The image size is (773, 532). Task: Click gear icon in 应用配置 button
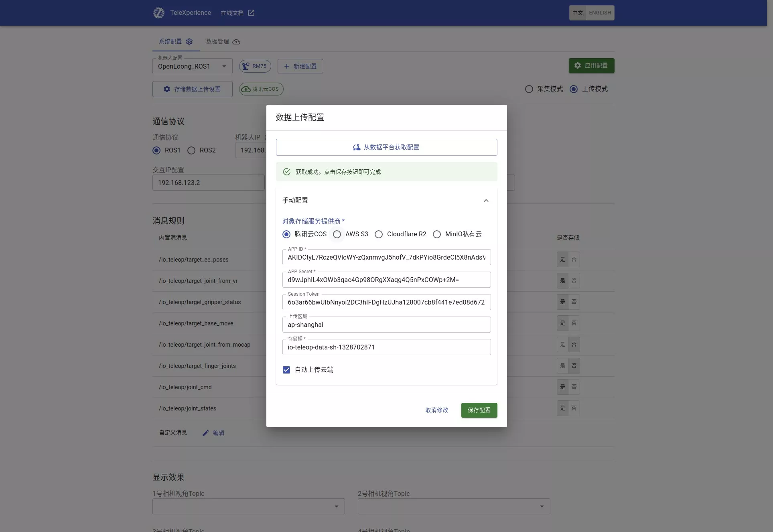point(578,65)
